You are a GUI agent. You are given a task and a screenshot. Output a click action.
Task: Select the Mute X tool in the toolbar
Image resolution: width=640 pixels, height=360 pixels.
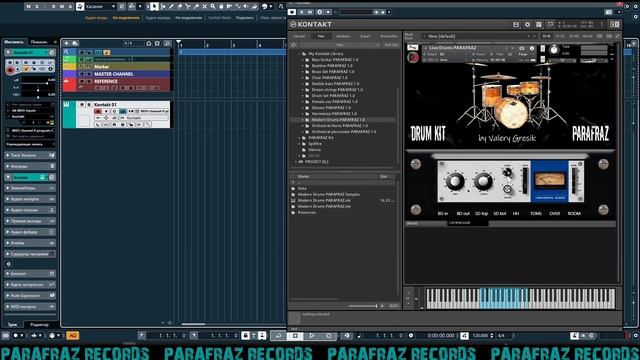point(204,7)
